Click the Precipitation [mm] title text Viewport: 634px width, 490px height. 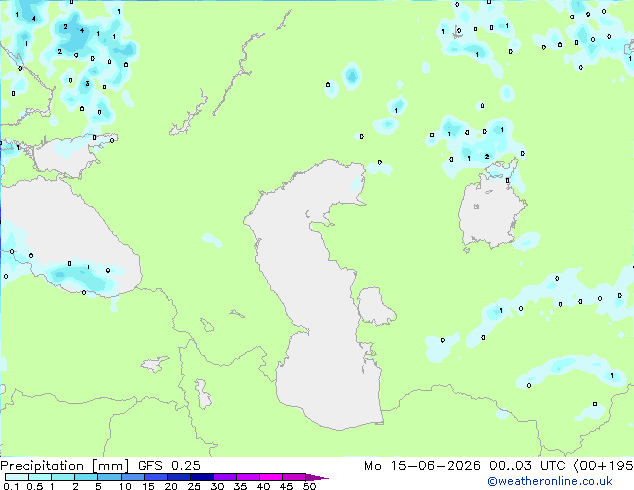click(x=64, y=466)
